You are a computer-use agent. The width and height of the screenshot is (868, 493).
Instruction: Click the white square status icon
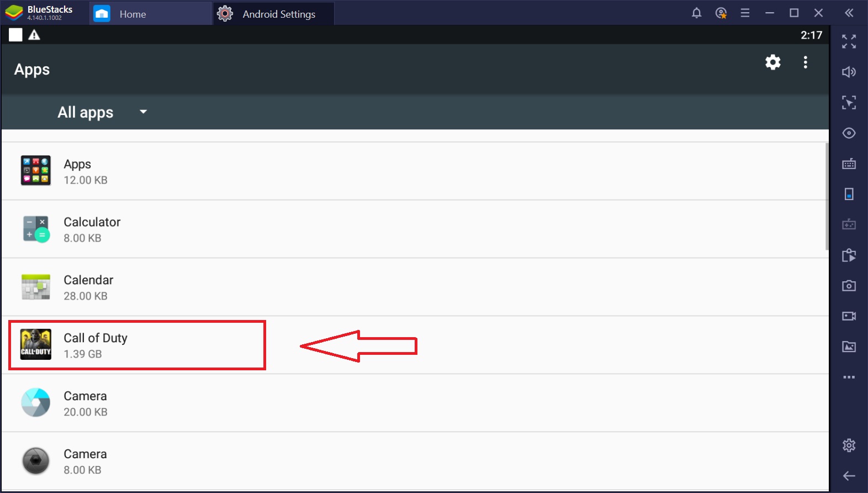[x=15, y=35]
